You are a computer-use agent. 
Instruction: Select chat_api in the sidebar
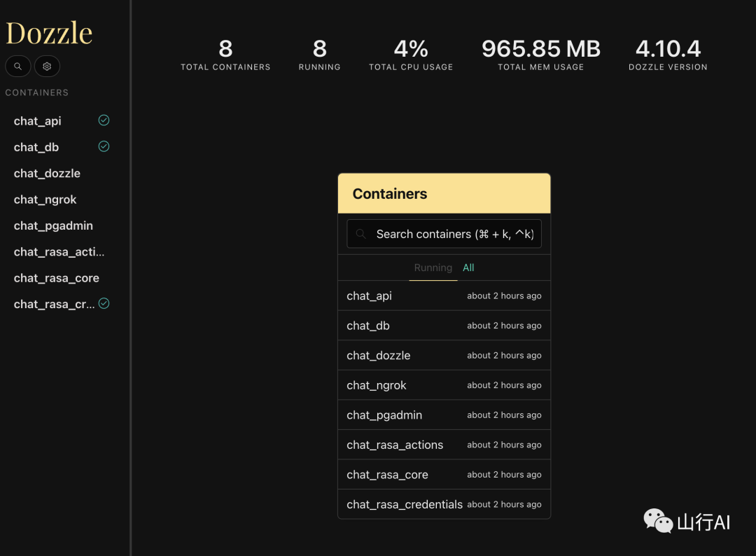tap(38, 121)
